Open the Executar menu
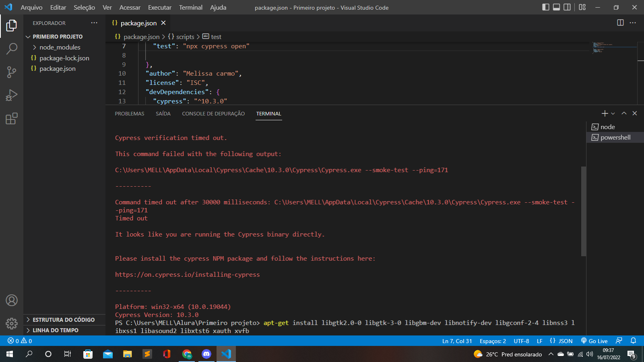This screenshot has width=644, height=362. 159,7
